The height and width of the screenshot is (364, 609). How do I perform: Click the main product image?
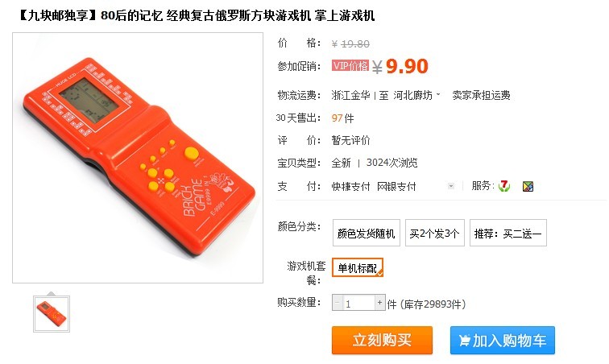coord(138,158)
